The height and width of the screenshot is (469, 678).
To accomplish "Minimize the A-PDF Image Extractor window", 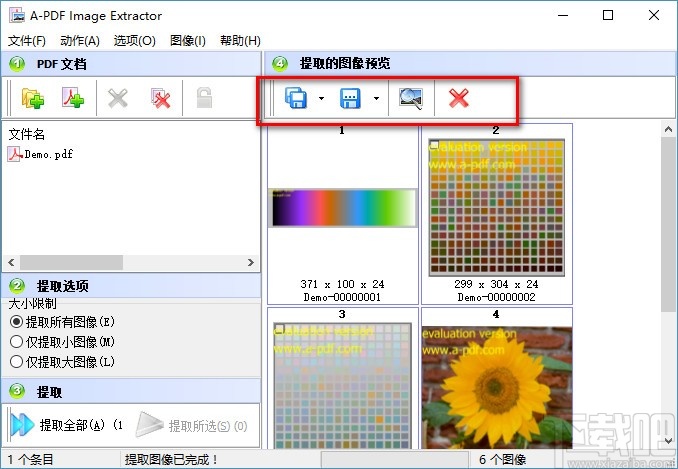I will click(563, 15).
